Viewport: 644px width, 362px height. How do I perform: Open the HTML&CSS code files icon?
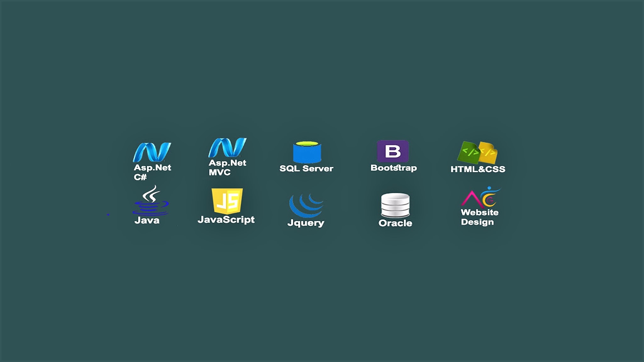[478, 153]
